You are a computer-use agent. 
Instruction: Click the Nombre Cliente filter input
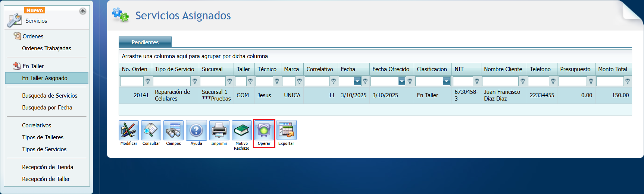point(500,81)
